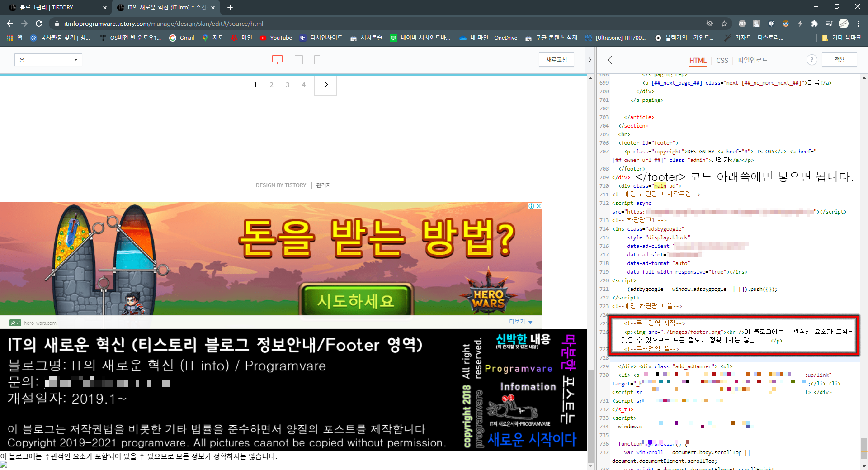This screenshot has height=470, width=868.
Task: Click the code editor scrollbar thumb
Action: [x=864, y=448]
